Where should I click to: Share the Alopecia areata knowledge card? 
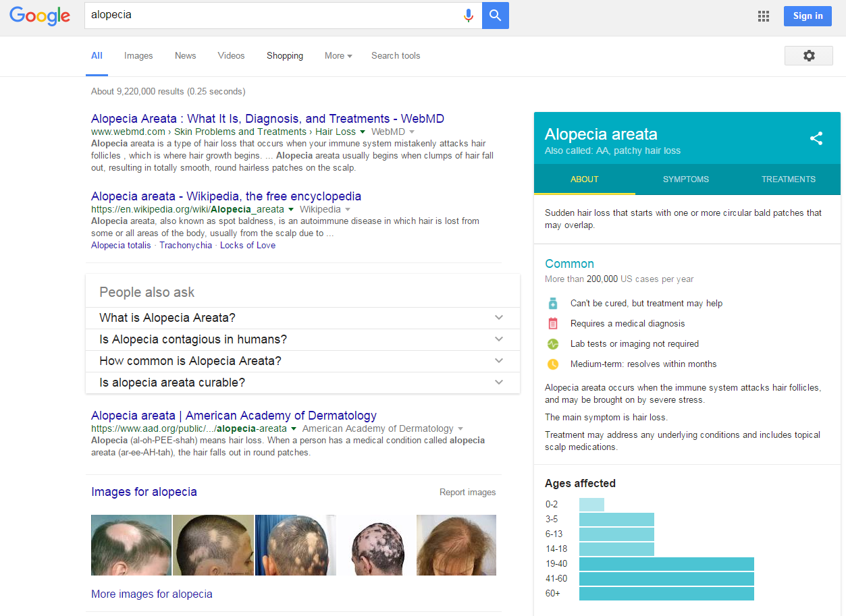point(816,138)
